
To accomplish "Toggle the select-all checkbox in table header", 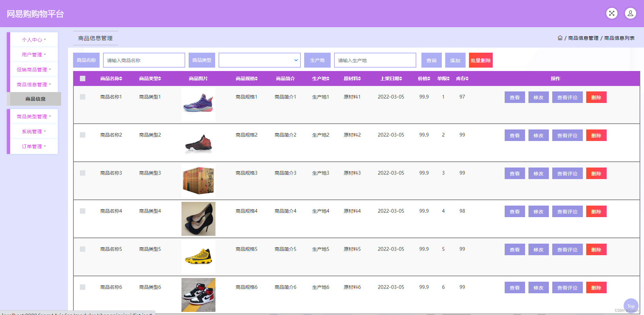I will point(83,78).
